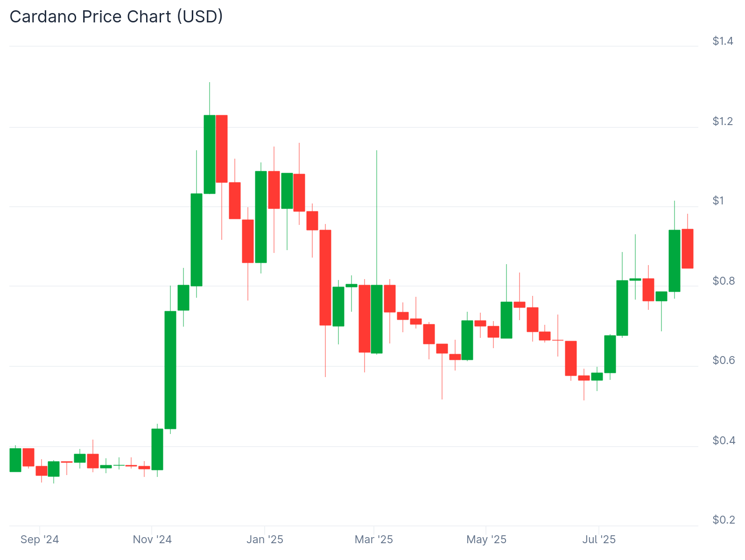Viewport: 745px width, 560px height.
Task: Select the Mar '25 date label
Action: [373, 540]
